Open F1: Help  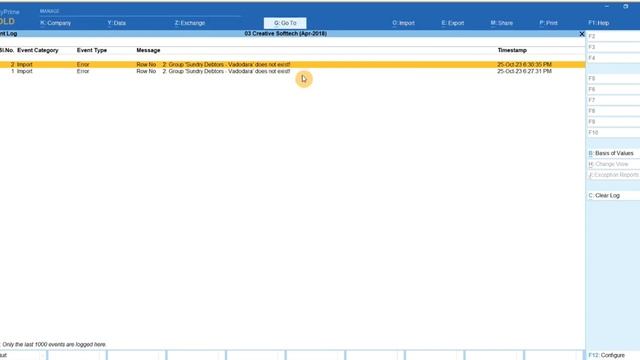[599, 23]
